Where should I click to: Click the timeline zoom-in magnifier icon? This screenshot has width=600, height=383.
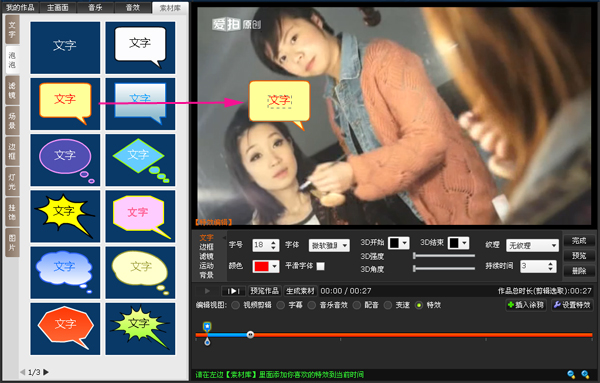point(585,375)
